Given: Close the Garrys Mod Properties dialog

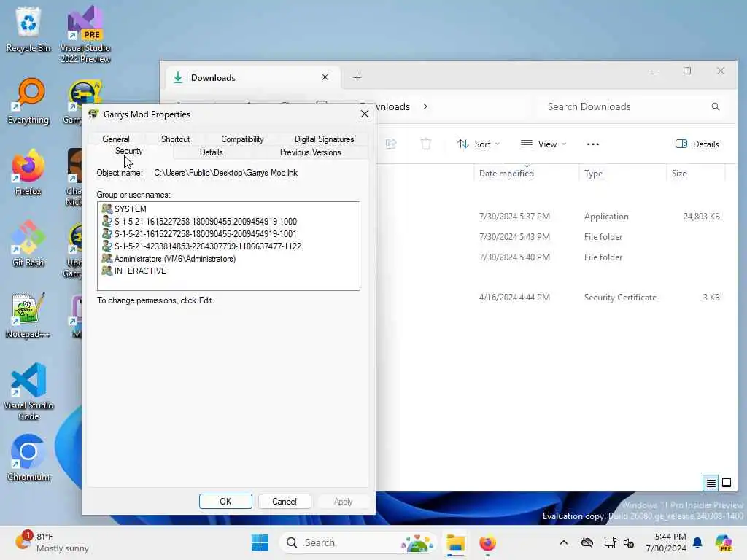Looking at the screenshot, I should (x=365, y=114).
